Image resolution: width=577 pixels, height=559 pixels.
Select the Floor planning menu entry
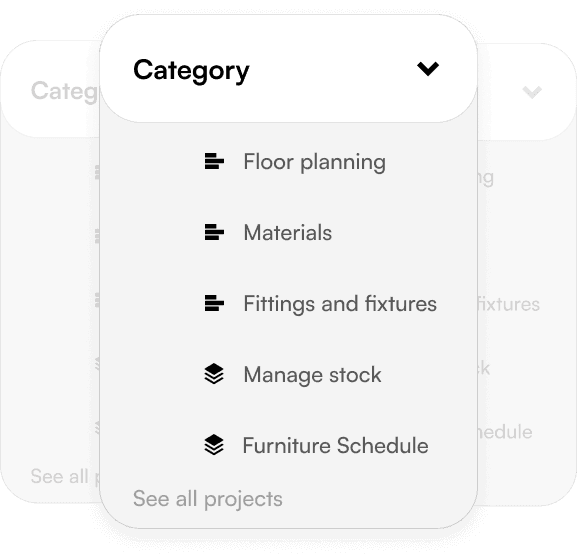[x=315, y=162]
